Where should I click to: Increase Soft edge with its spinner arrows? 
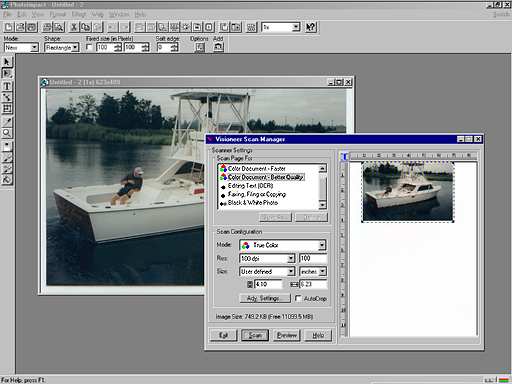coord(175,45)
